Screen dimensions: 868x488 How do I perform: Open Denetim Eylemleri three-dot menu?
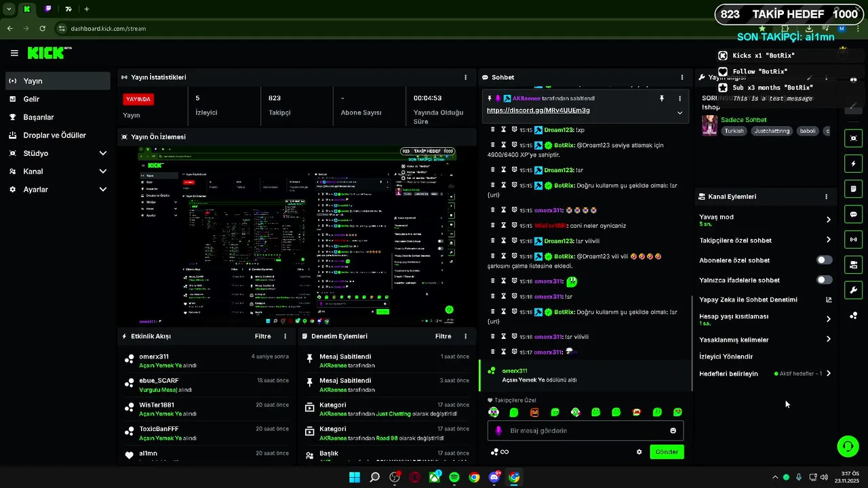[465, 336]
